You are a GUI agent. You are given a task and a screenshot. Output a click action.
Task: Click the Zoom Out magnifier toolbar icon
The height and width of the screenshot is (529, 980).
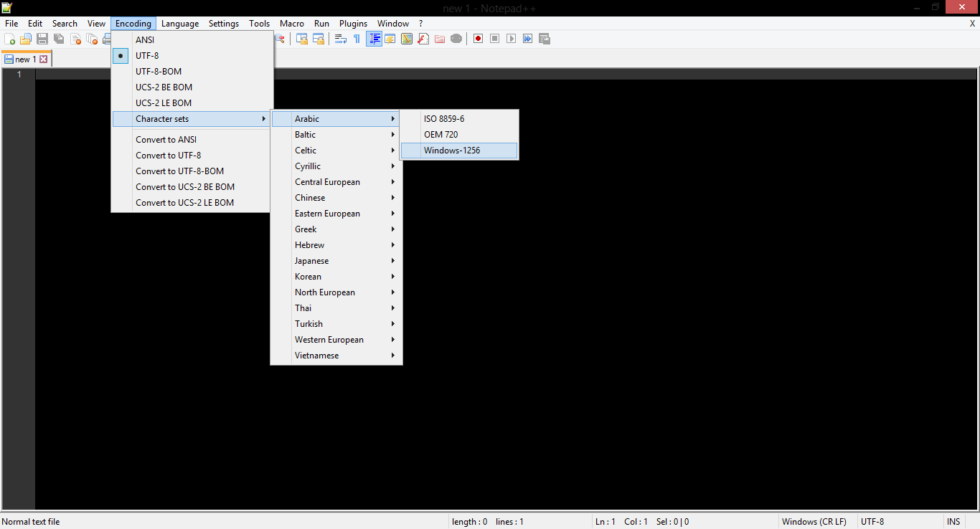click(x=279, y=39)
